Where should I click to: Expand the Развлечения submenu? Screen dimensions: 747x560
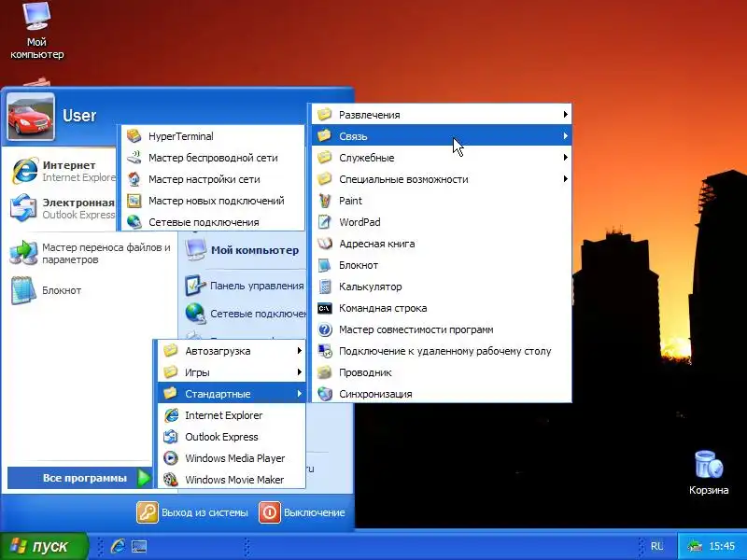[x=442, y=114]
